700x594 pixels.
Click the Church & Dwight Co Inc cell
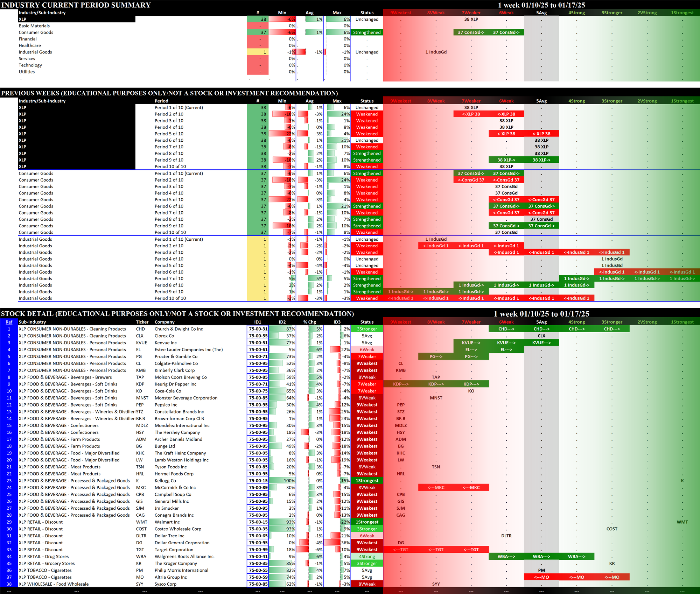click(x=178, y=329)
